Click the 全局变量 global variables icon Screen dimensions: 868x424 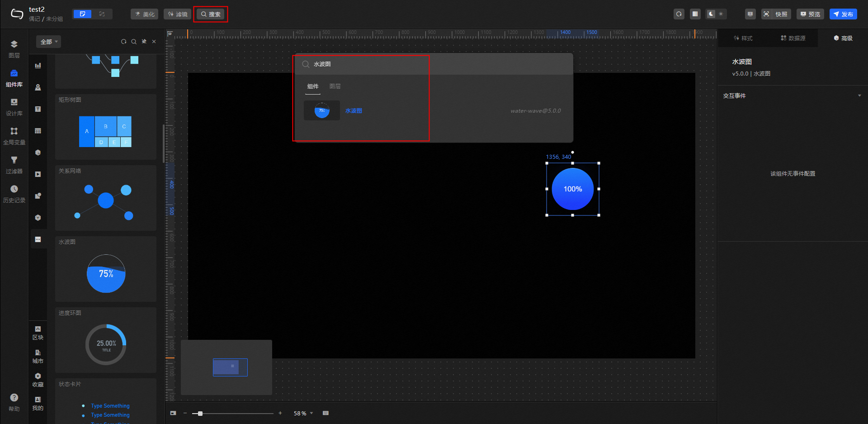(x=14, y=131)
